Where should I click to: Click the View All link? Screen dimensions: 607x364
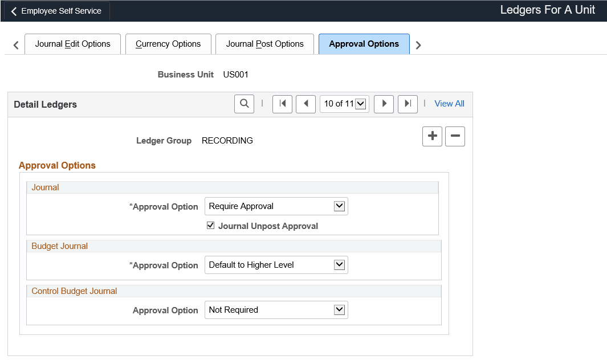point(449,103)
